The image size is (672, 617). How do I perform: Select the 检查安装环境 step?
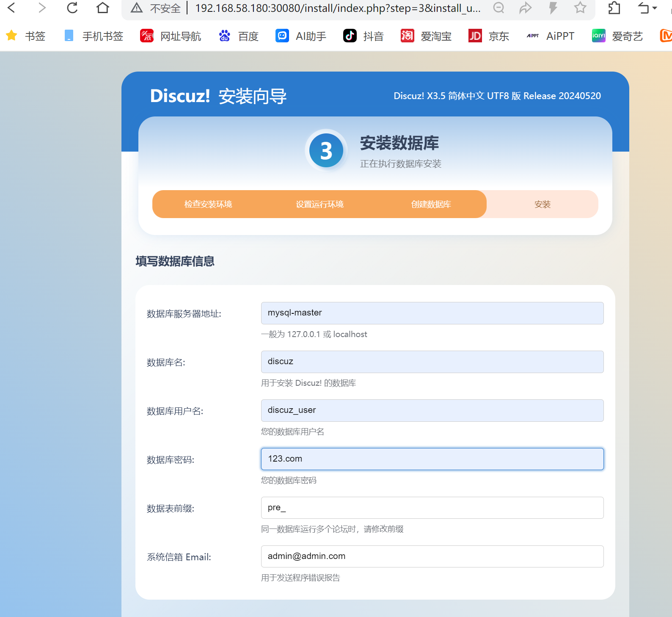pos(208,204)
